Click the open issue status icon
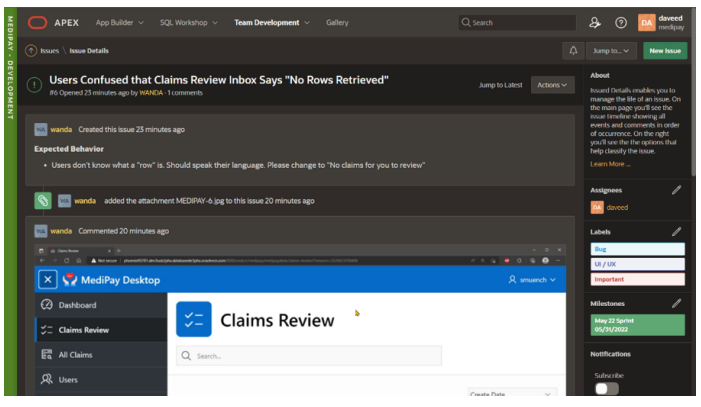This screenshot has height=407, width=701. point(34,85)
